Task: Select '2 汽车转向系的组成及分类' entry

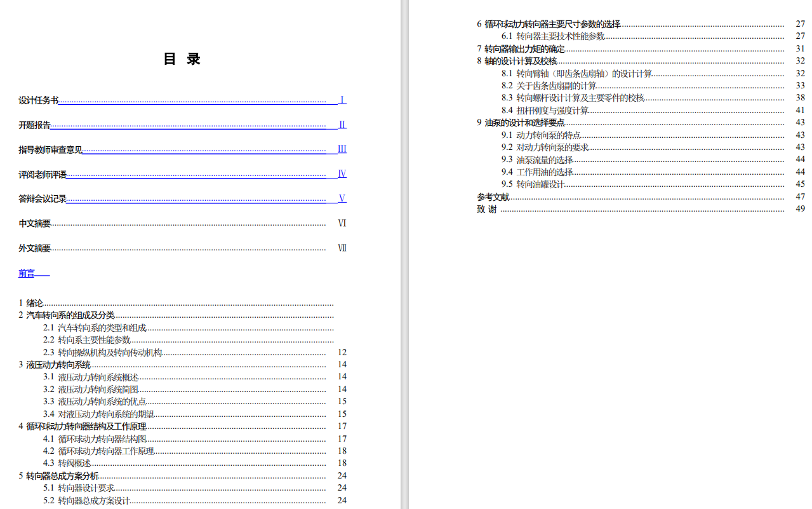Action: 176,315
